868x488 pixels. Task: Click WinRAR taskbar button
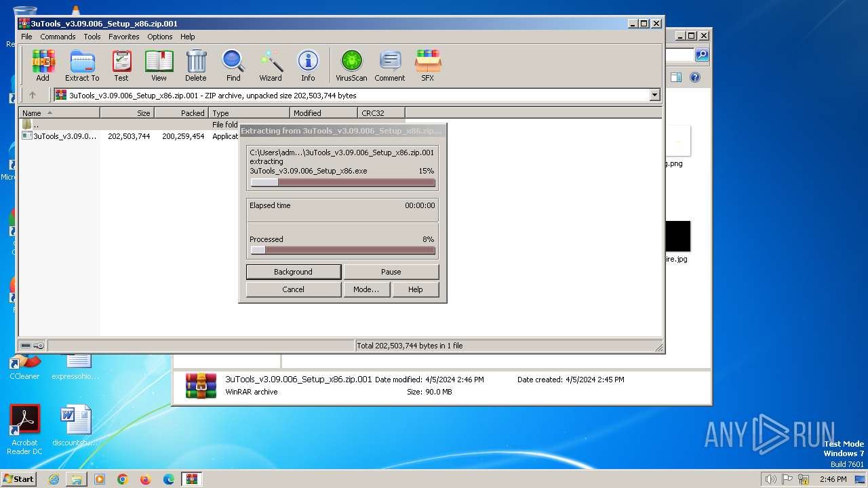coord(192,479)
